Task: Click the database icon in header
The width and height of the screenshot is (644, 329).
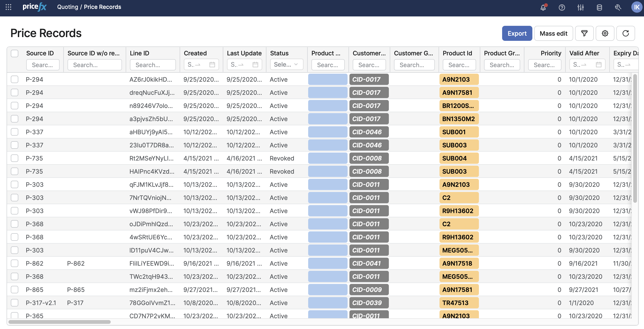Action: click(x=599, y=8)
